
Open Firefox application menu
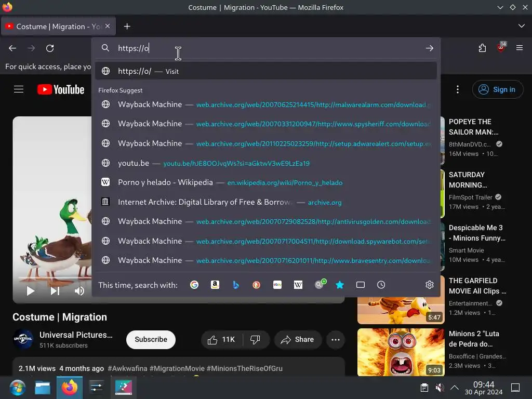pyautogui.click(x=520, y=48)
